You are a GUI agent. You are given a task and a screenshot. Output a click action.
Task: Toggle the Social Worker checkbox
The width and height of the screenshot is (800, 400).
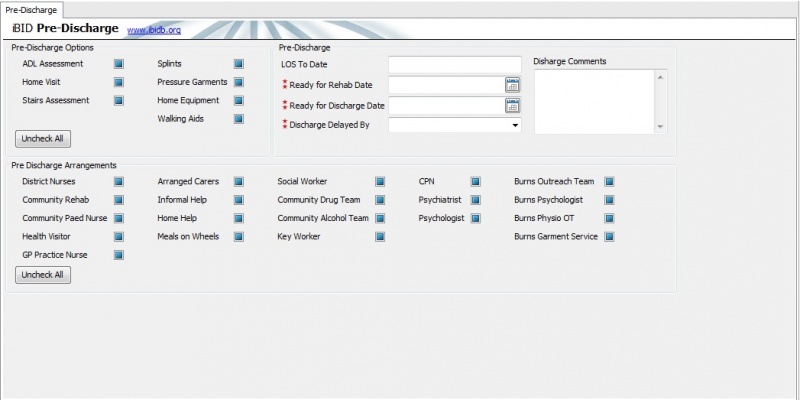[380, 182]
